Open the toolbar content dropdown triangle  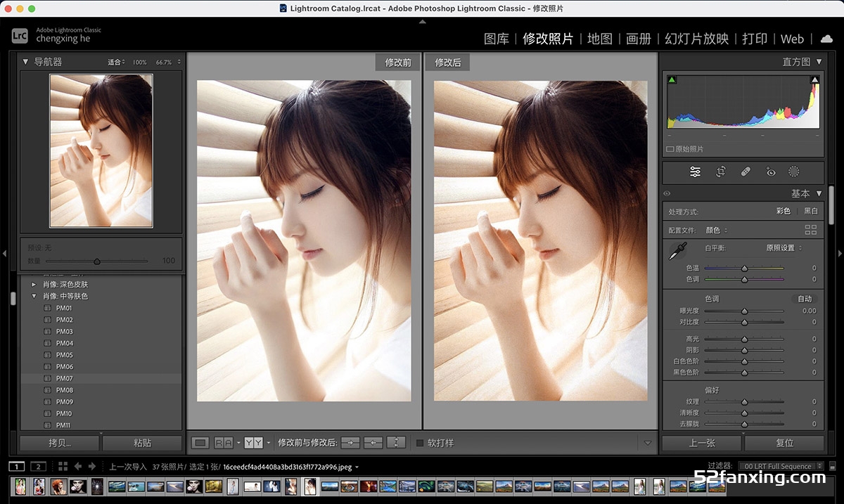[x=648, y=443]
